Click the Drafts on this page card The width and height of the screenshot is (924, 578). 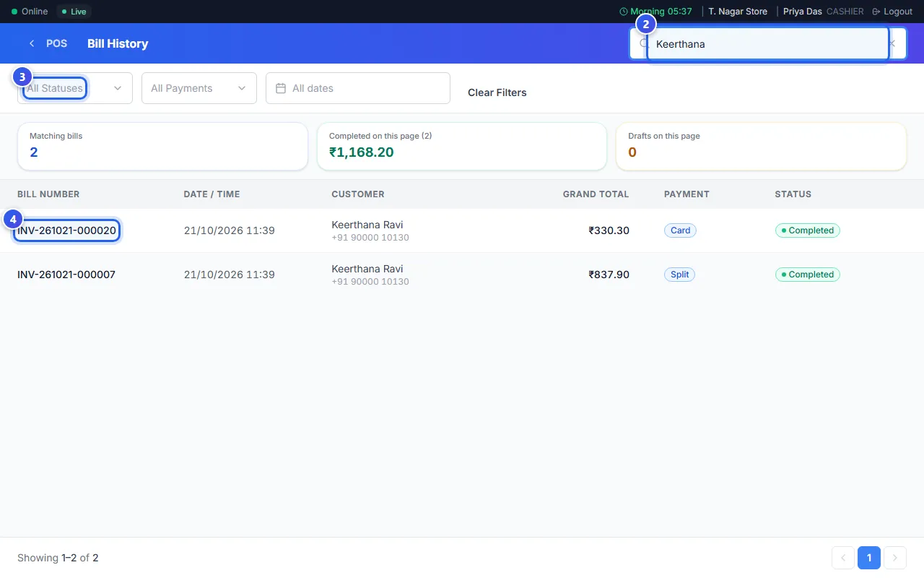(761, 147)
